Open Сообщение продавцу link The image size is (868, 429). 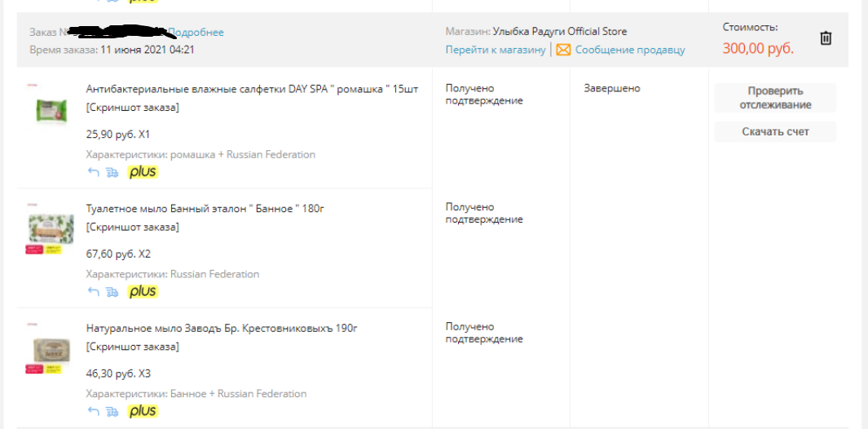point(630,50)
